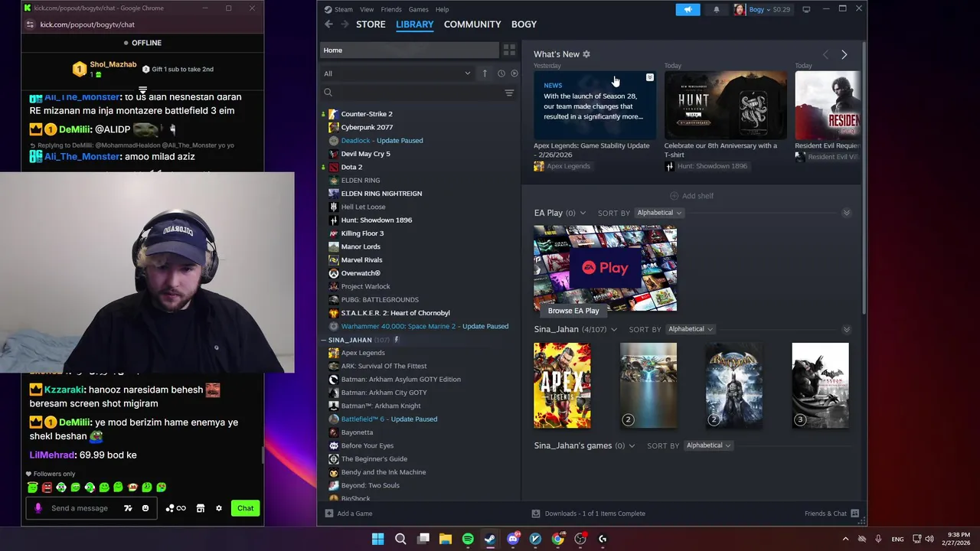Viewport: 980px width, 551px height.
Task: Open EA Play shelf dropdown chevron
Action: coord(583,213)
